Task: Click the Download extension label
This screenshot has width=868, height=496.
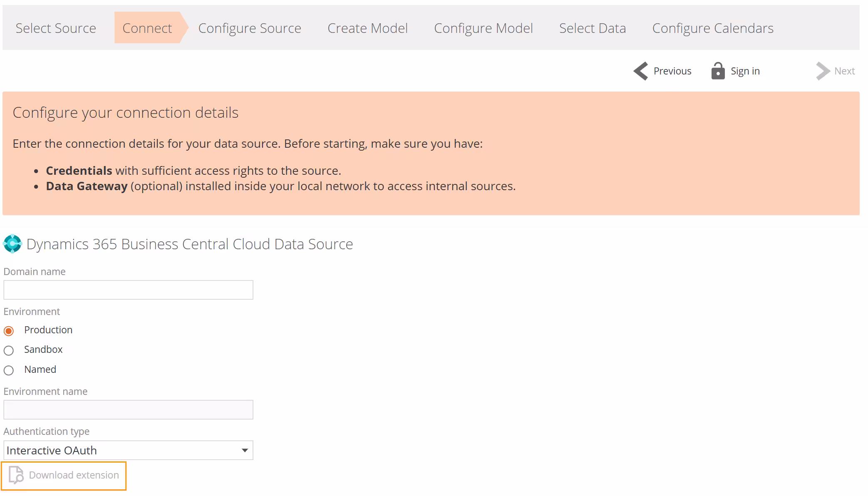Action: [x=74, y=475]
